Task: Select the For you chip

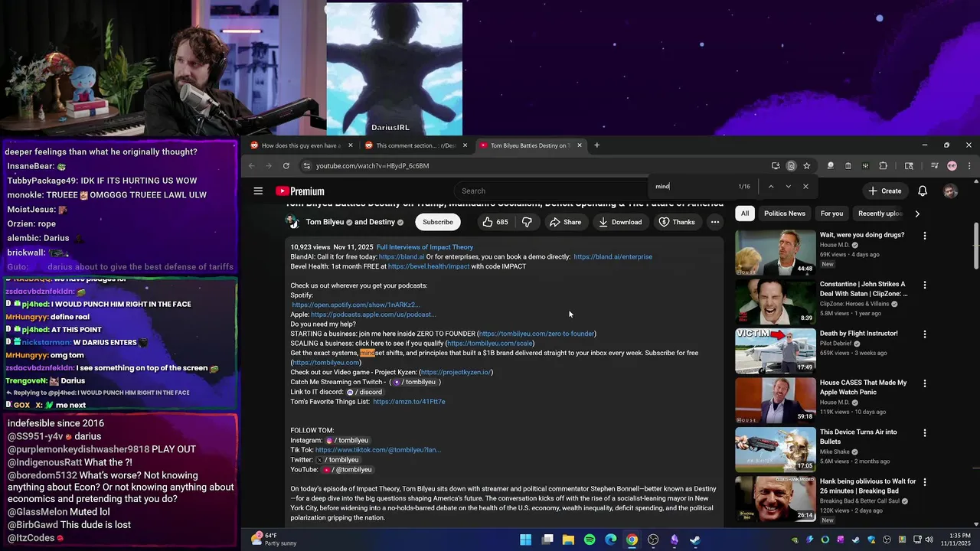Action: click(x=831, y=214)
